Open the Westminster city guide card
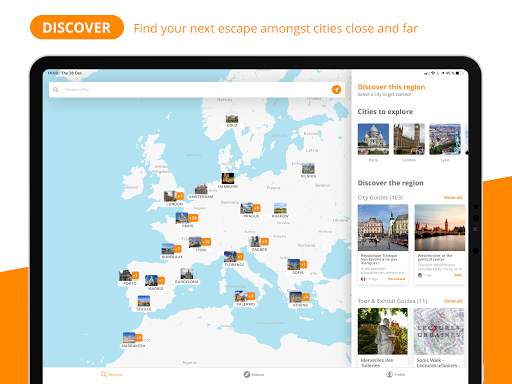The width and height of the screenshot is (512, 384). [440, 244]
